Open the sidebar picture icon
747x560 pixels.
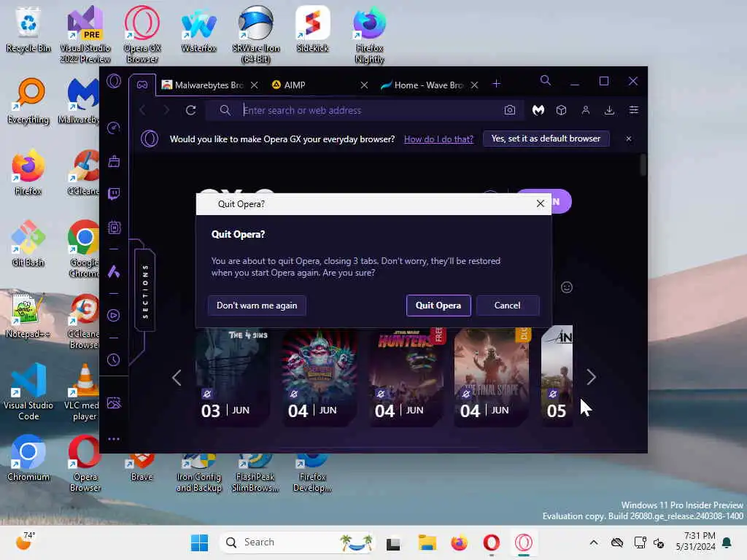point(114,402)
